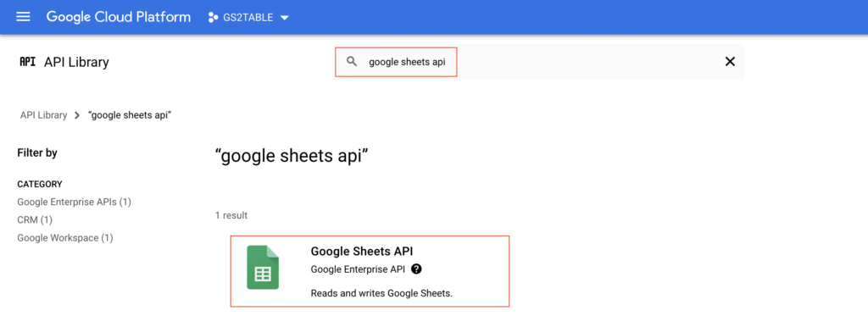Viewport: 868px width, 316px height.
Task: Expand the GS2TABLE project dropdown arrow
Action: 285,18
